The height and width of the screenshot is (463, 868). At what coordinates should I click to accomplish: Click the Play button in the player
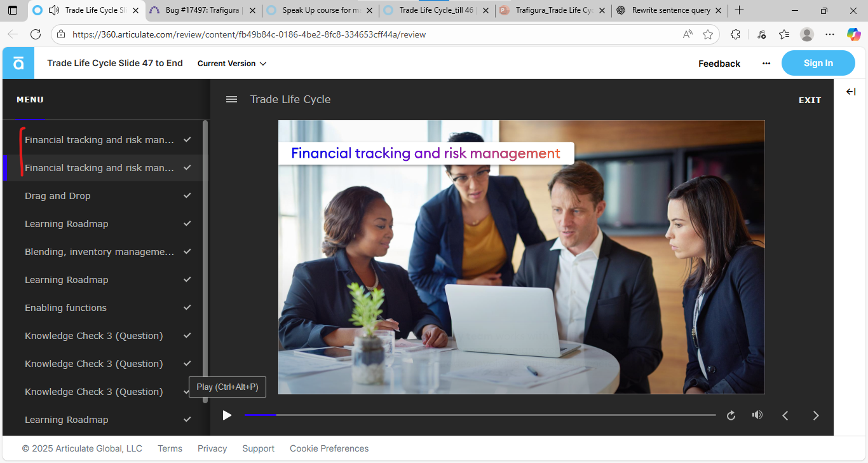[227, 415]
